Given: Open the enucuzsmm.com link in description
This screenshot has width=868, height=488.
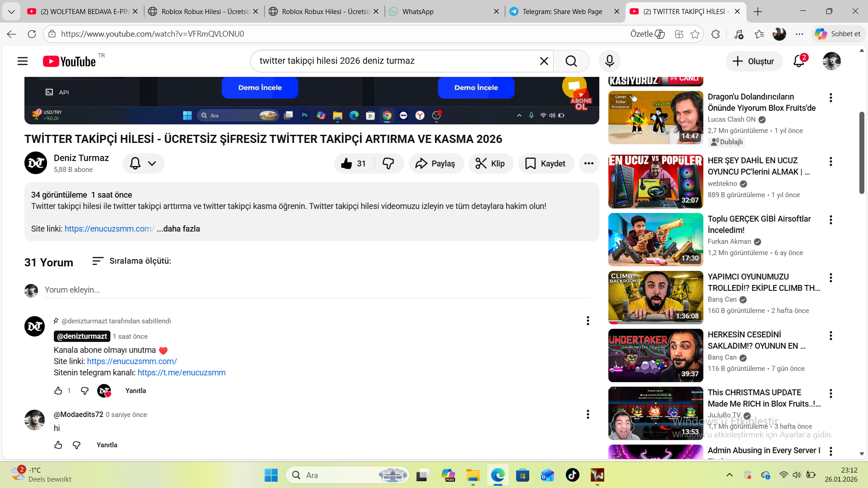Looking at the screenshot, I should pos(109,229).
